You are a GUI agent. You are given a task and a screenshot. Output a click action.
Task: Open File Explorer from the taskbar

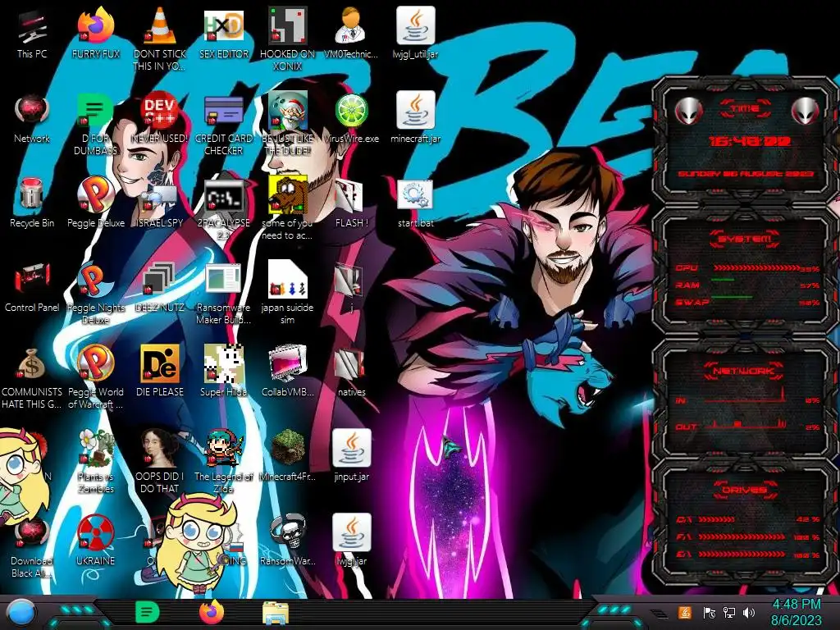coord(276,613)
